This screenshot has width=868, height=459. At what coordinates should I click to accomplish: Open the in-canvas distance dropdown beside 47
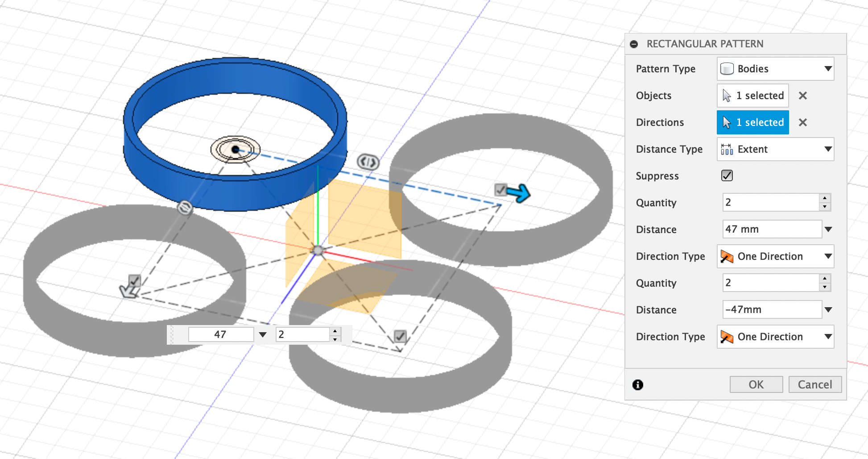click(x=263, y=334)
